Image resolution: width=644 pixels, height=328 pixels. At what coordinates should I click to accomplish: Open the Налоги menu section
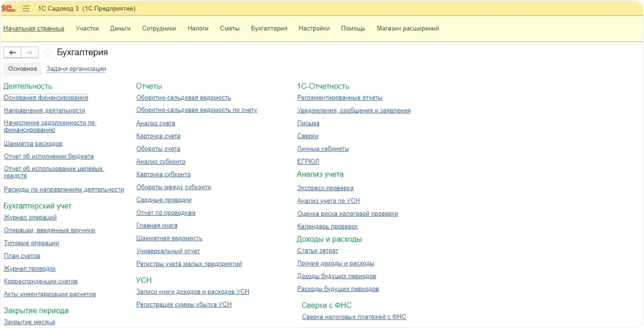click(198, 28)
